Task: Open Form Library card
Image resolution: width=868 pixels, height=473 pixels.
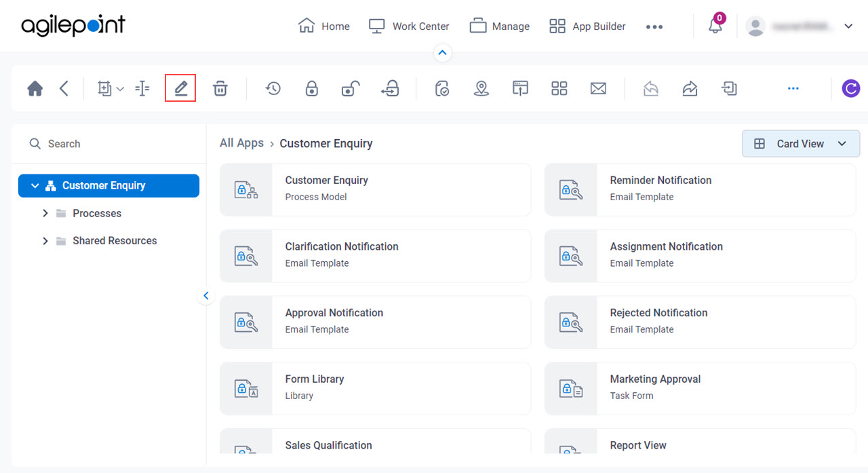Action: pos(375,388)
